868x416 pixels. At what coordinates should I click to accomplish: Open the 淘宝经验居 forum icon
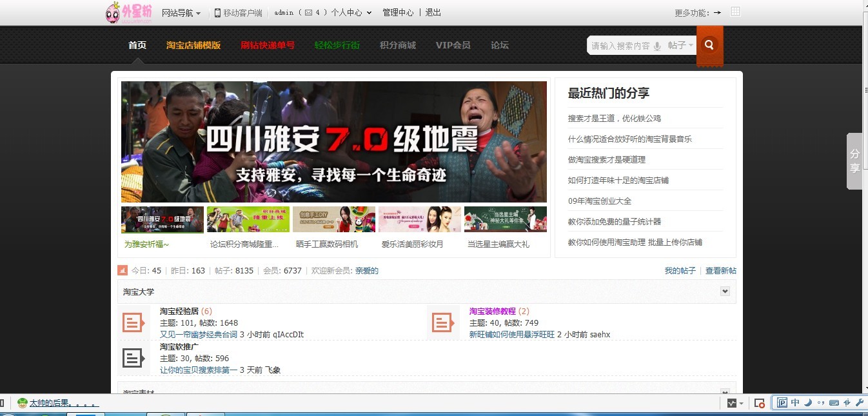(x=133, y=322)
